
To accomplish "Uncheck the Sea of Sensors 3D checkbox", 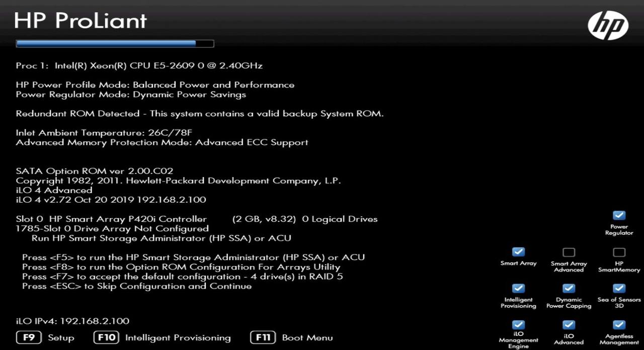I will click(619, 288).
